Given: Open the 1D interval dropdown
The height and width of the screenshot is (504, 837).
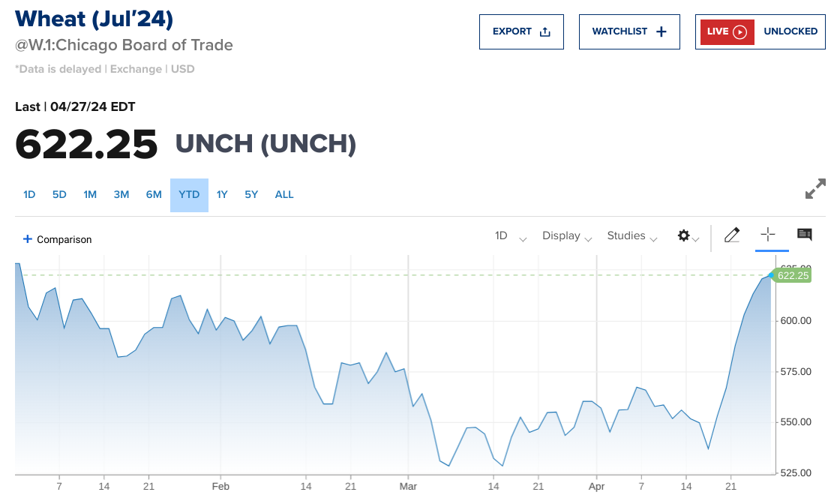Looking at the screenshot, I should (510, 235).
